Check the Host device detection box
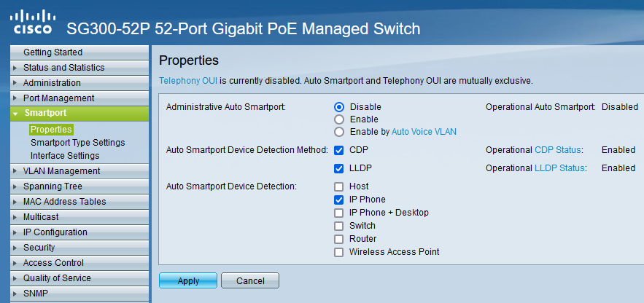This screenshot has height=303, width=644. point(339,186)
